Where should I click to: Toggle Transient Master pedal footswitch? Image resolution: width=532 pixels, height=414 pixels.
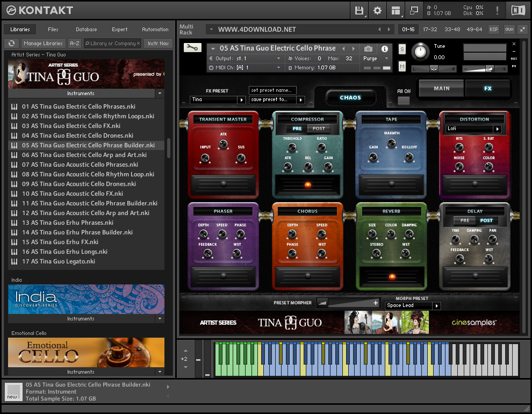[223, 184]
